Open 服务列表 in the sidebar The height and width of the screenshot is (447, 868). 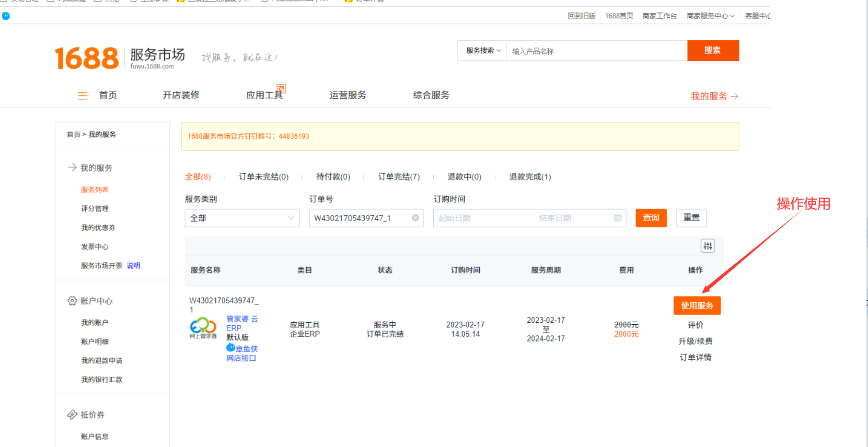coord(94,189)
